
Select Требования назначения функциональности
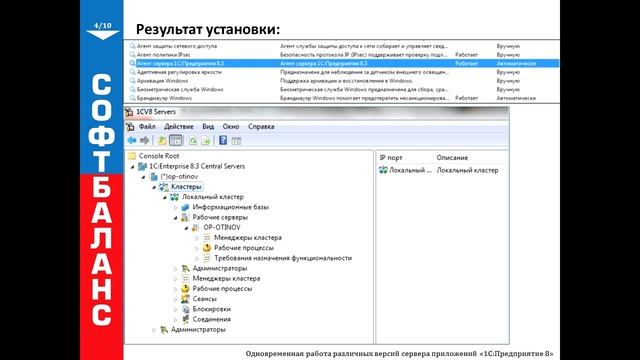(283, 258)
